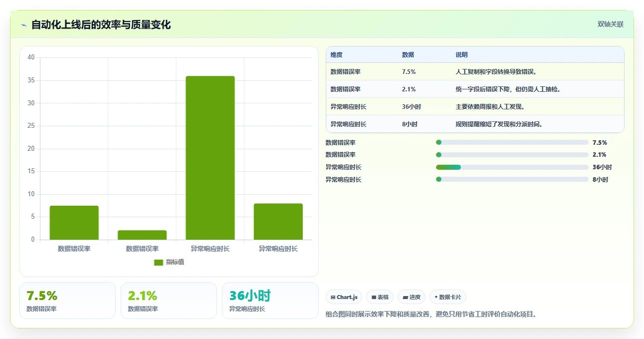Select the 表格 tag chip
Image resolution: width=644 pixels, height=339 pixels.
tap(380, 297)
